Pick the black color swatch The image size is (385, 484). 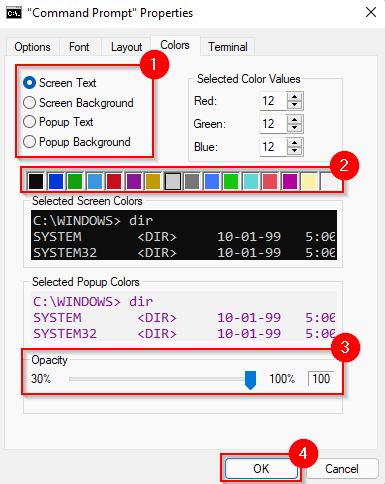tap(36, 181)
